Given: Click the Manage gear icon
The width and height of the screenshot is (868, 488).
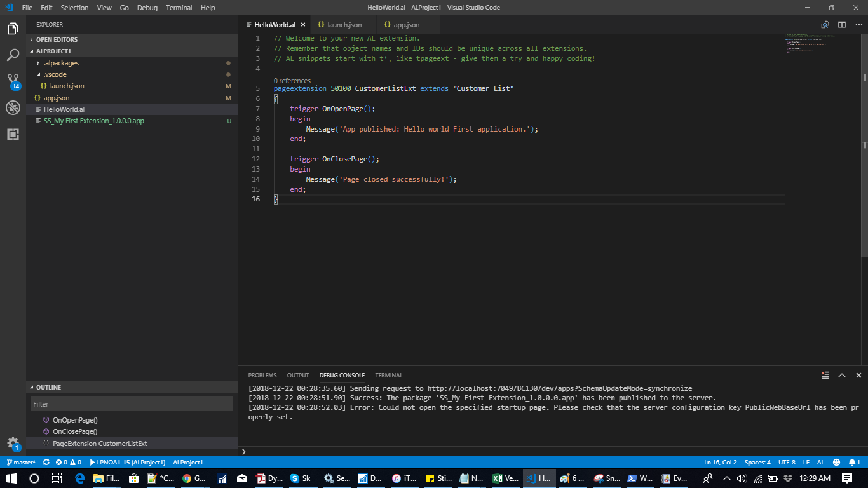Looking at the screenshot, I should (13, 443).
